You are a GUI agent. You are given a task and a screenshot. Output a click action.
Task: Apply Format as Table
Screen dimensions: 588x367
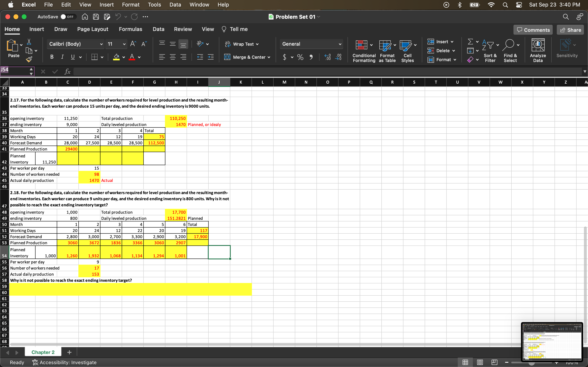[x=387, y=50]
